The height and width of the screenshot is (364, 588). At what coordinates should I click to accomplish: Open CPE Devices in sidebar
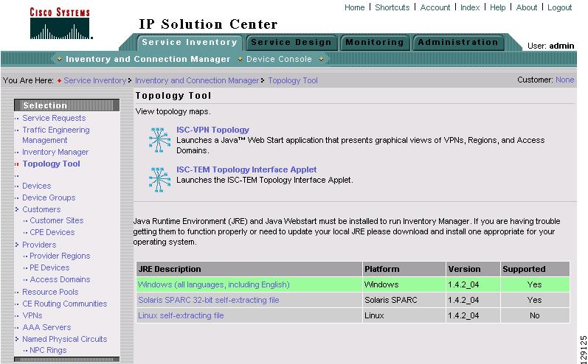(52, 232)
